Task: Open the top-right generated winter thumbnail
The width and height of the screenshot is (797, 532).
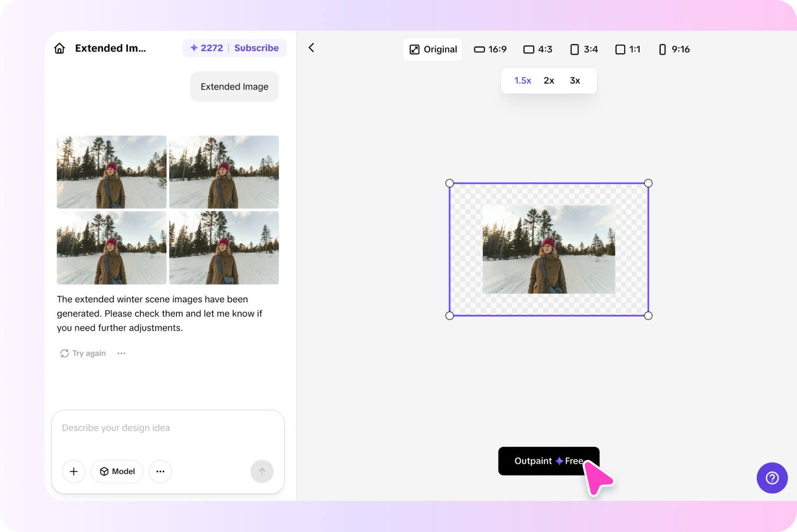Action: pyautogui.click(x=224, y=172)
